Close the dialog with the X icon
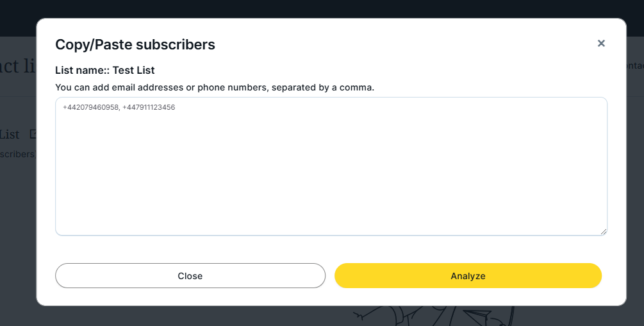Viewport: 644px width, 326px height. click(601, 44)
